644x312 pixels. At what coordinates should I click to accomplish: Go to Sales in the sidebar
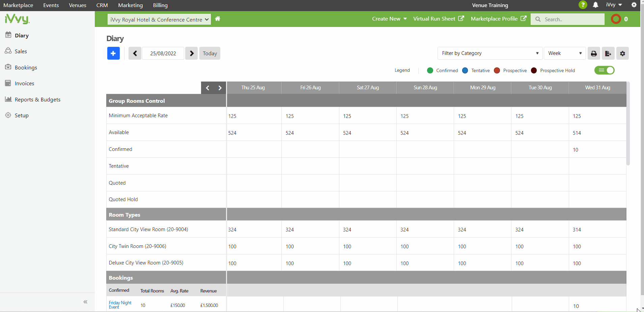[21, 51]
